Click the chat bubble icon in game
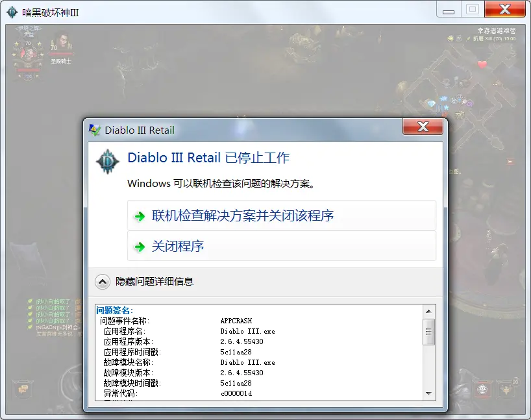This screenshot has width=531, height=420. [23, 389]
